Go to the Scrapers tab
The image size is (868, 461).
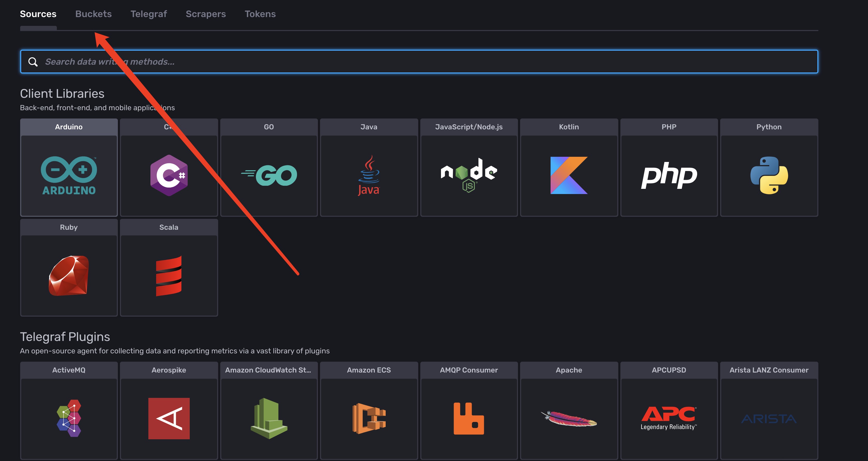[x=205, y=14]
